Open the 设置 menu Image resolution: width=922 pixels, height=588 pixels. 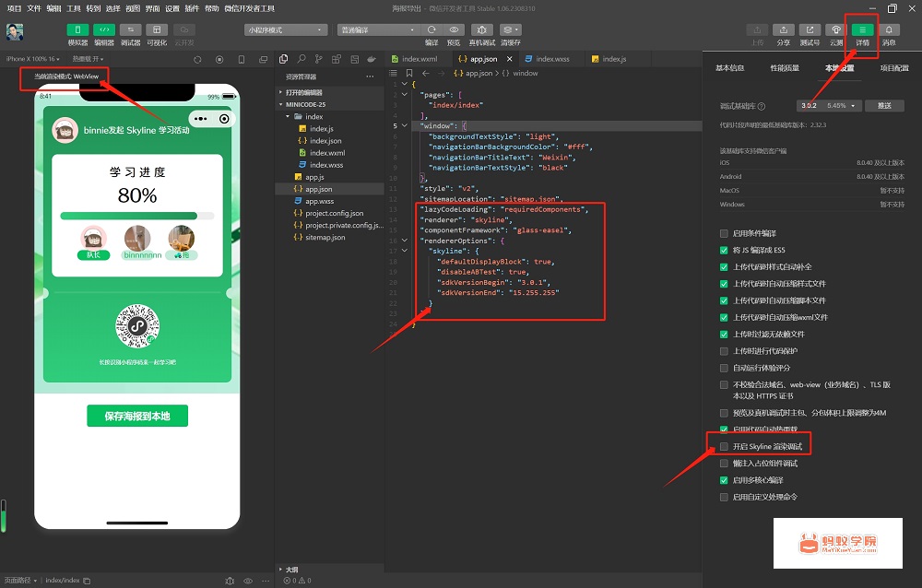pyautogui.click(x=172, y=9)
